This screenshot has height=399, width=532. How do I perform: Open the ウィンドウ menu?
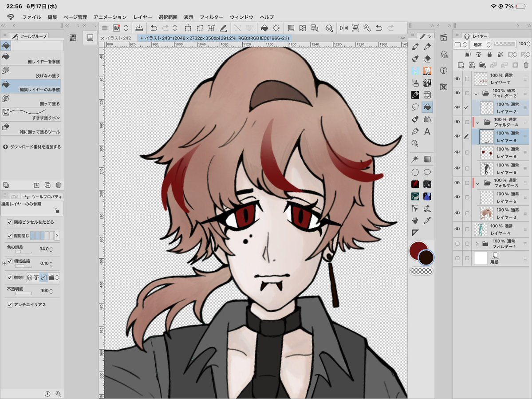tap(241, 17)
